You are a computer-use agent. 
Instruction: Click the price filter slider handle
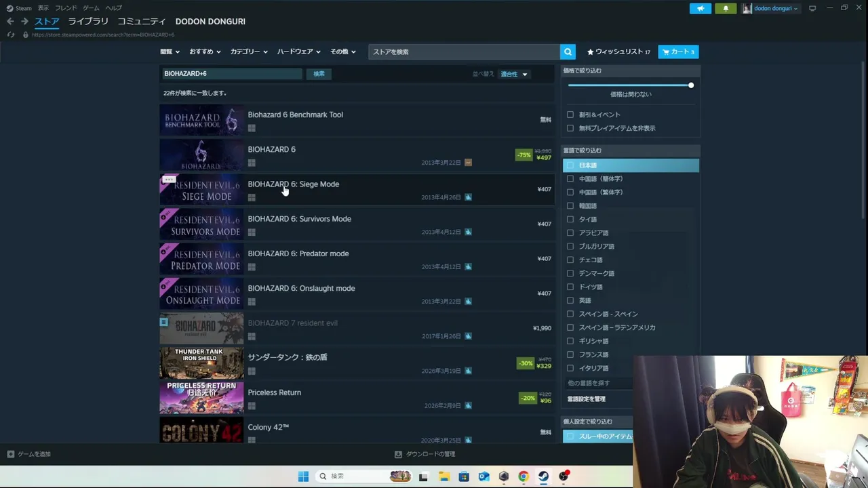click(691, 85)
